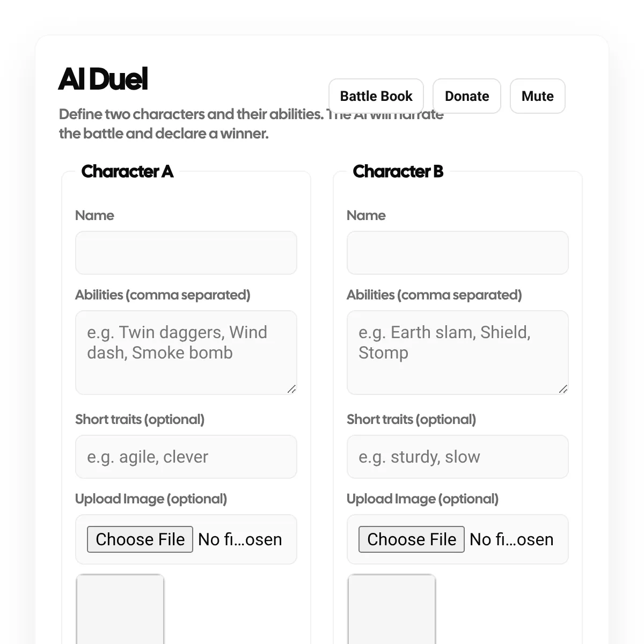644x644 pixels.
Task: Select Character B's Short traits field
Action: tap(457, 457)
